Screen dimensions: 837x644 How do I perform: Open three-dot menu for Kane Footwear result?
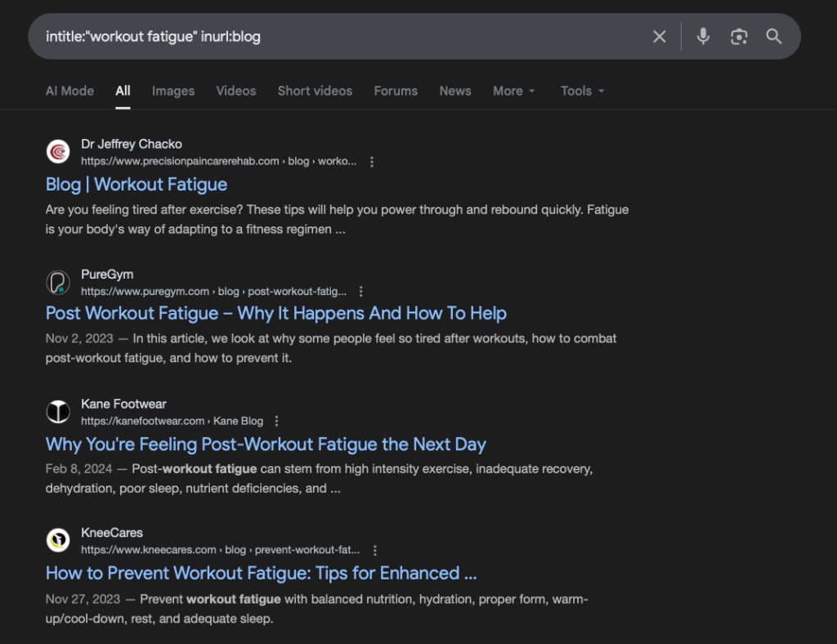(x=276, y=421)
